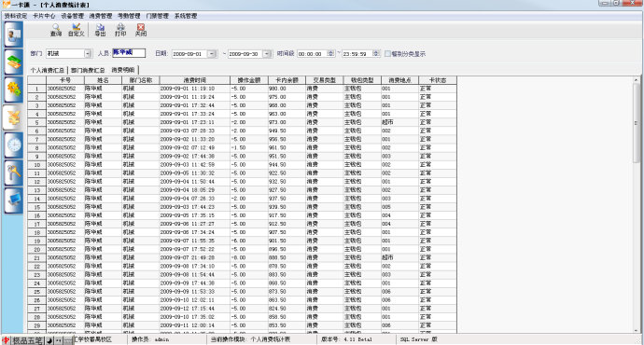Click the time cell 2009-09-01 11:19:24
The image size is (644, 345).
tap(195, 97)
